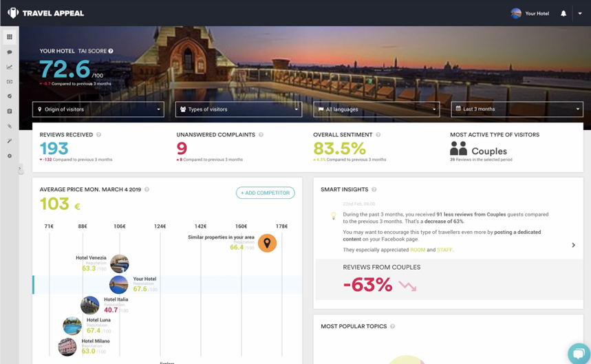Open the line chart analytics sidebar icon
Viewport: 591px width, 364px height.
[x=10, y=67]
